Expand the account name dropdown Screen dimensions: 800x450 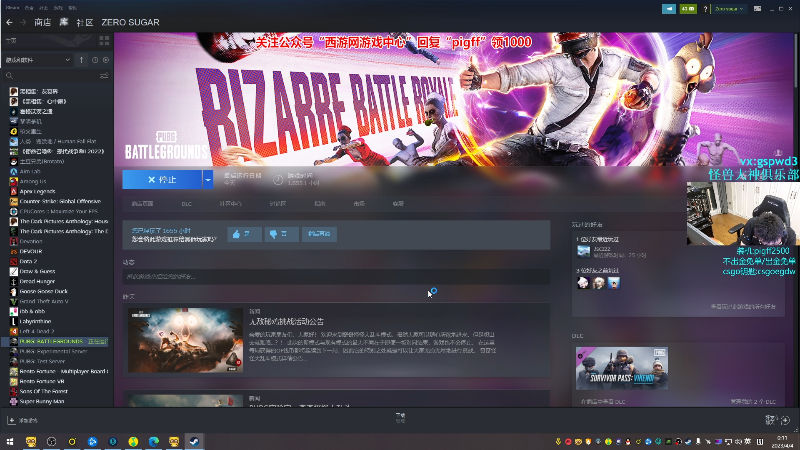729,9
